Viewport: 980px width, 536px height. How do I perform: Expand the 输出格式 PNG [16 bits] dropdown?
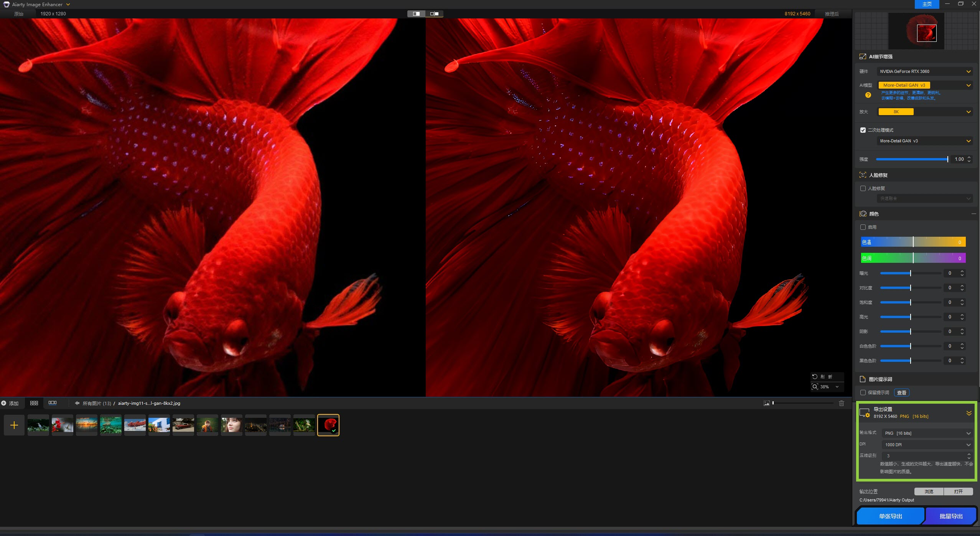927,433
